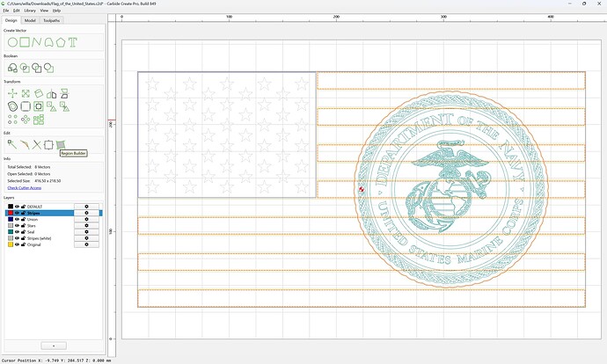This screenshot has width=607, height=364.
Task: Click the nested-squares inset icon
Action: click(39, 106)
